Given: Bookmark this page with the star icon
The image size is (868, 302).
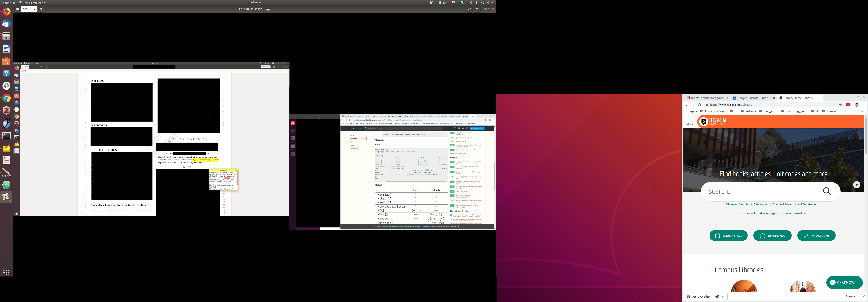Looking at the screenshot, I should click(x=840, y=105).
